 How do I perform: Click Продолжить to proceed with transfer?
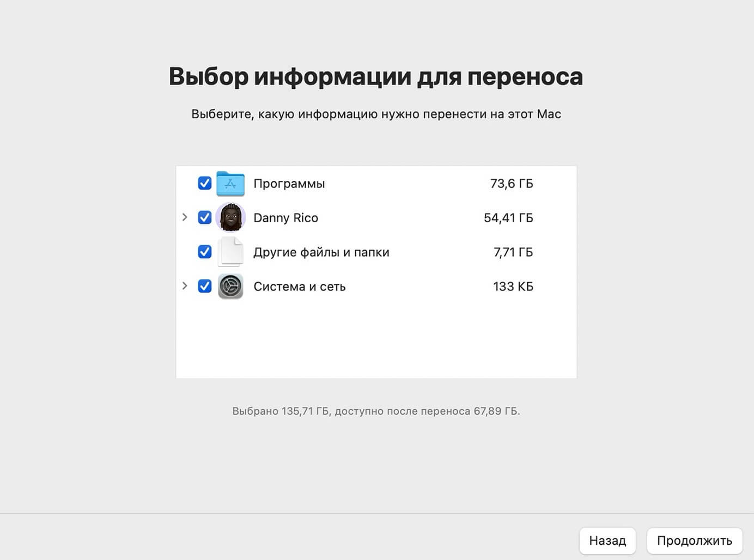[694, 541]
